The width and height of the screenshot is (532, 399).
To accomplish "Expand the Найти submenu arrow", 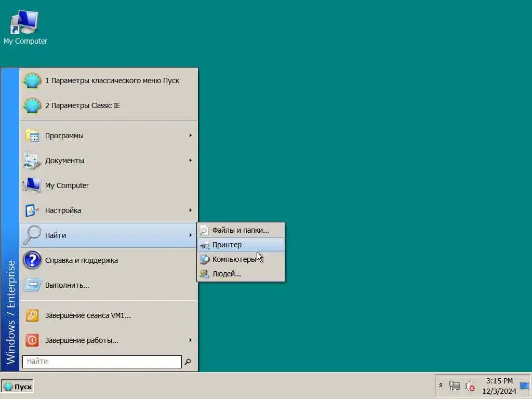I will click(191, 235).
